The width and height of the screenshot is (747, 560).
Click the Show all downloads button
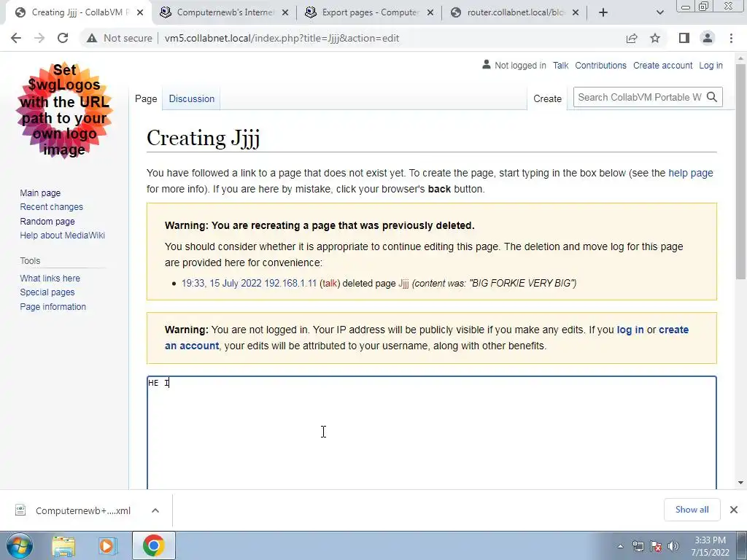point(692,510)
